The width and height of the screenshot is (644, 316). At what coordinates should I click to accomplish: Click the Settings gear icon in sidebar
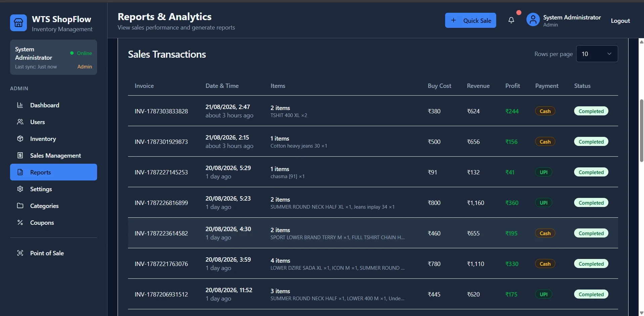pyautogui.click(x=20, y=189)
